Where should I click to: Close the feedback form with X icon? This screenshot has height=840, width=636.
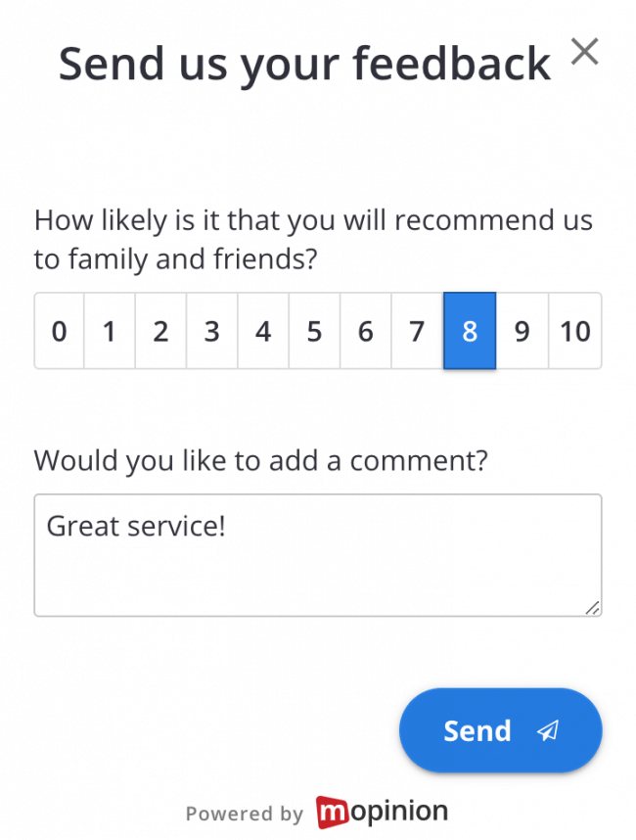(x=584, y=53)
